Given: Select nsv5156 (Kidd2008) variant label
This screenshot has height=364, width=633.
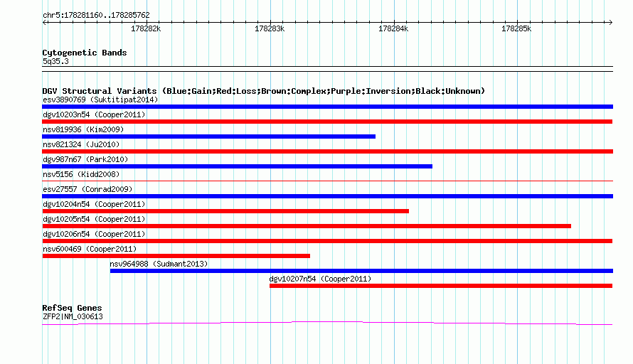Looking at the screenshot, I should point(81,174).
